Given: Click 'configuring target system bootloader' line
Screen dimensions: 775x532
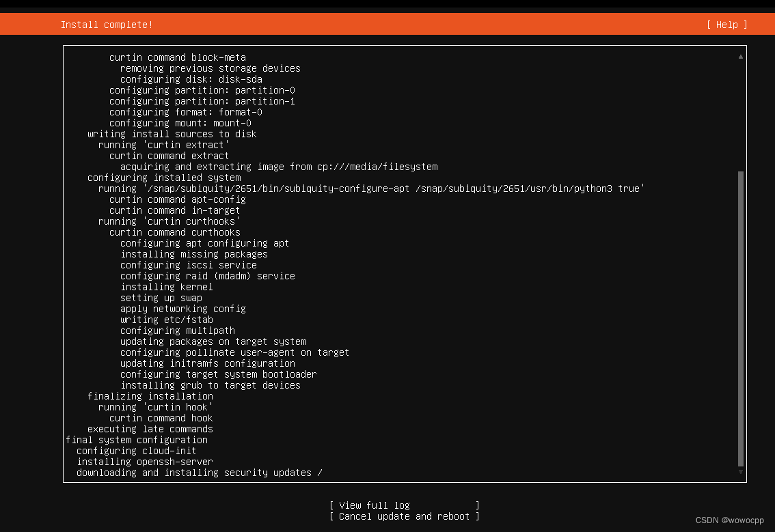Looking at the screenshot, I should point(219,374).
